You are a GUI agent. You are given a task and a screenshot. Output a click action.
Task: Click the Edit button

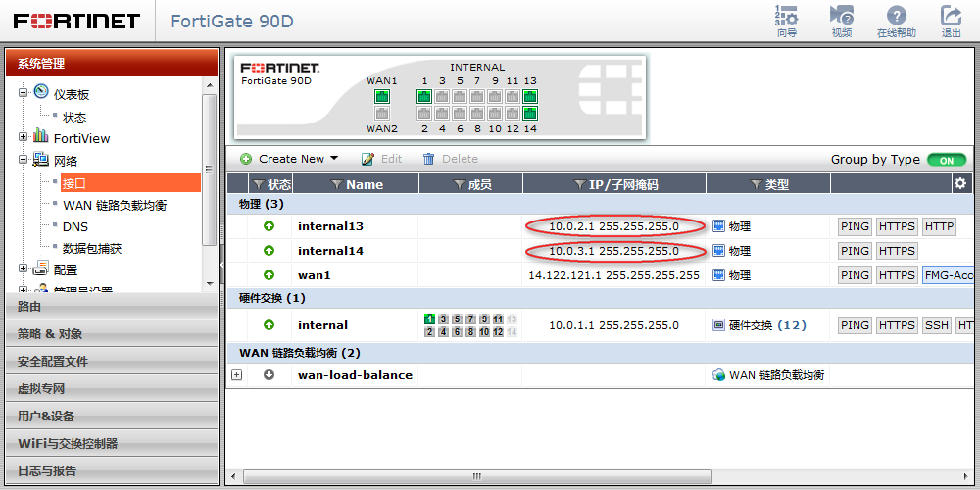click(382, 159)
